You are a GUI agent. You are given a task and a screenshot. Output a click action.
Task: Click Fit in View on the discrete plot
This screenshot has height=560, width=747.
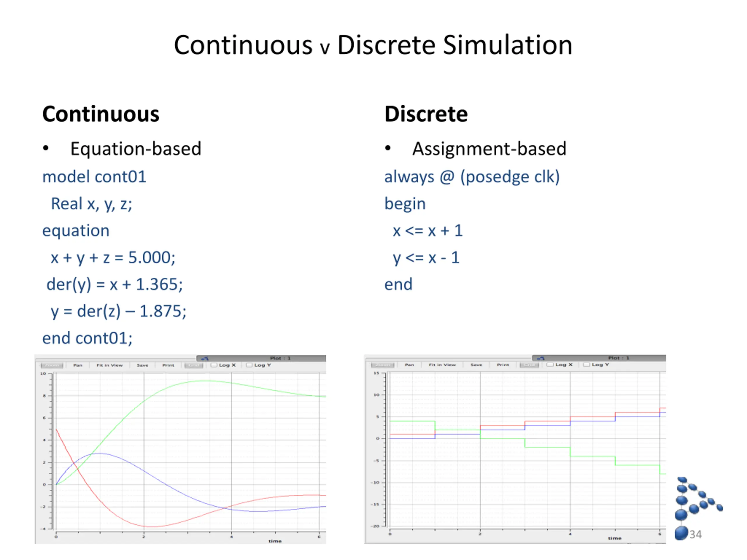point(442,365)
